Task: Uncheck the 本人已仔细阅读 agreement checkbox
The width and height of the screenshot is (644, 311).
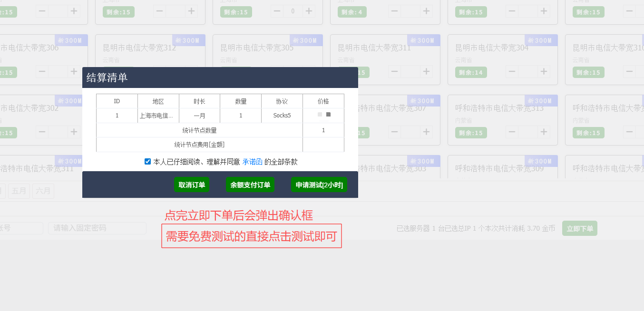Action: coord(147,162)
